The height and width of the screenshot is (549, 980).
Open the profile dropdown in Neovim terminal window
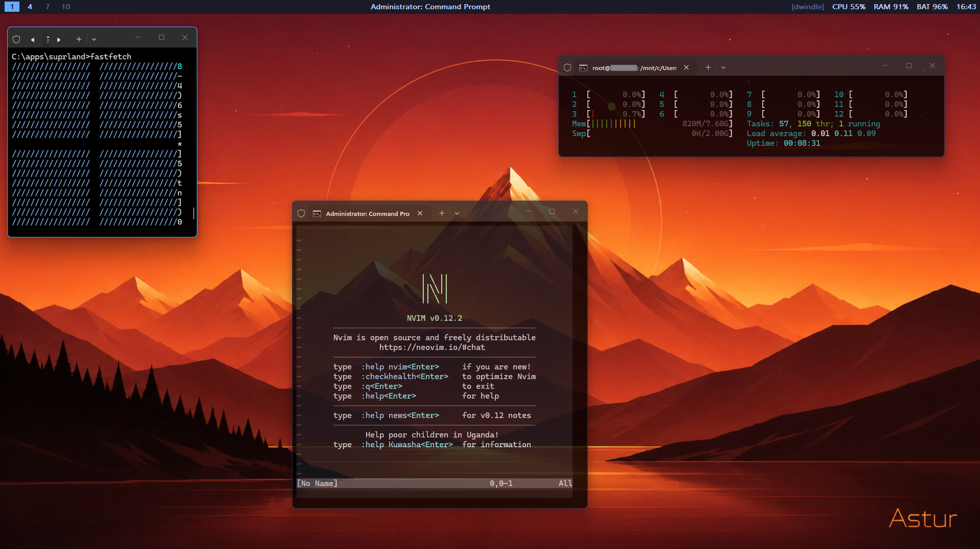[x=457, y=213]
